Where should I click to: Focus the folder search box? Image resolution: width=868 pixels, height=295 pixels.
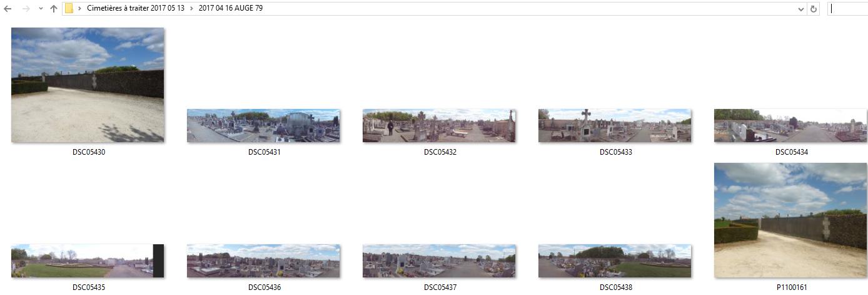[847, 9]
